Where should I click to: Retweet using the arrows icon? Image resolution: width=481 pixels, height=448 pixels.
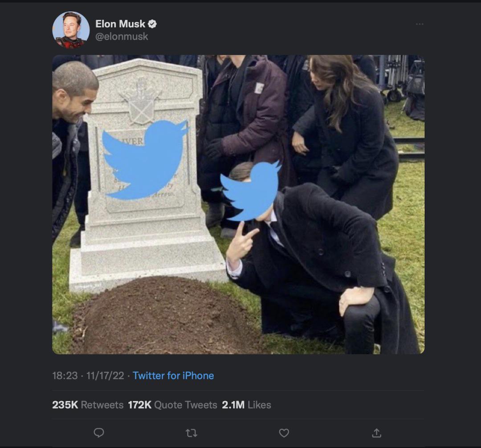[x=192, y=433]
